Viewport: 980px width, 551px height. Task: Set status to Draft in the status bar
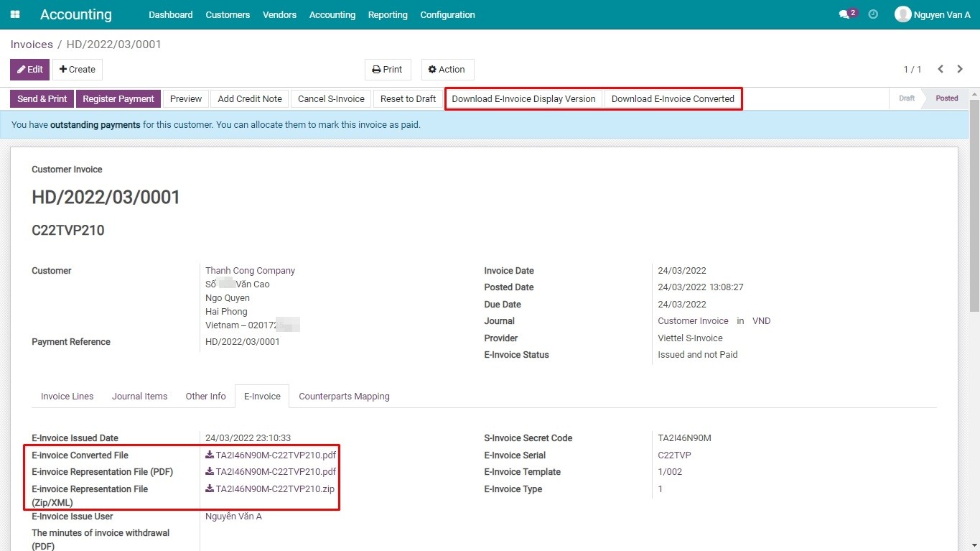(x=906, y=98)
